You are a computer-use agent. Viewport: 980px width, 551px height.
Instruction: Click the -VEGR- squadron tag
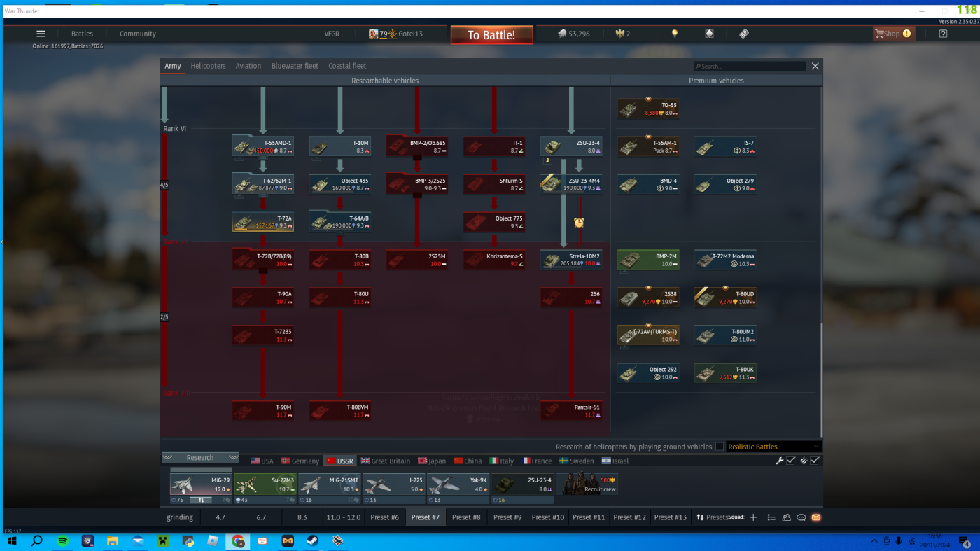[332, 34]
